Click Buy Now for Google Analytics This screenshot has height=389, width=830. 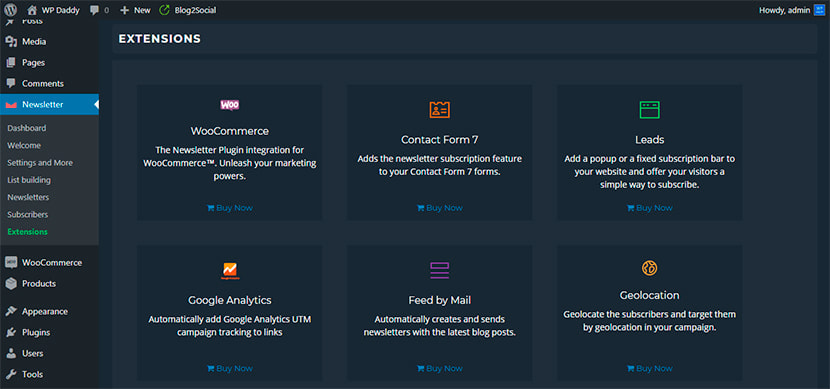(230, 368)
